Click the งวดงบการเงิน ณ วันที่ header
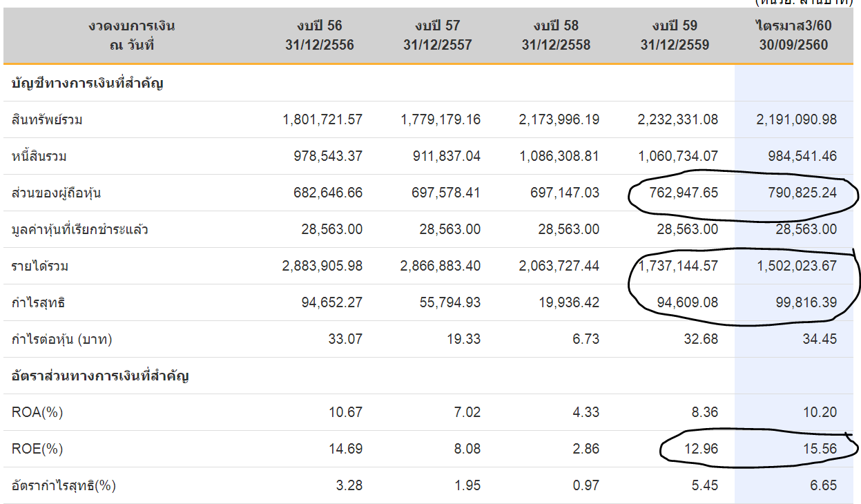This screenshot has height=504, width=861. 131,35
